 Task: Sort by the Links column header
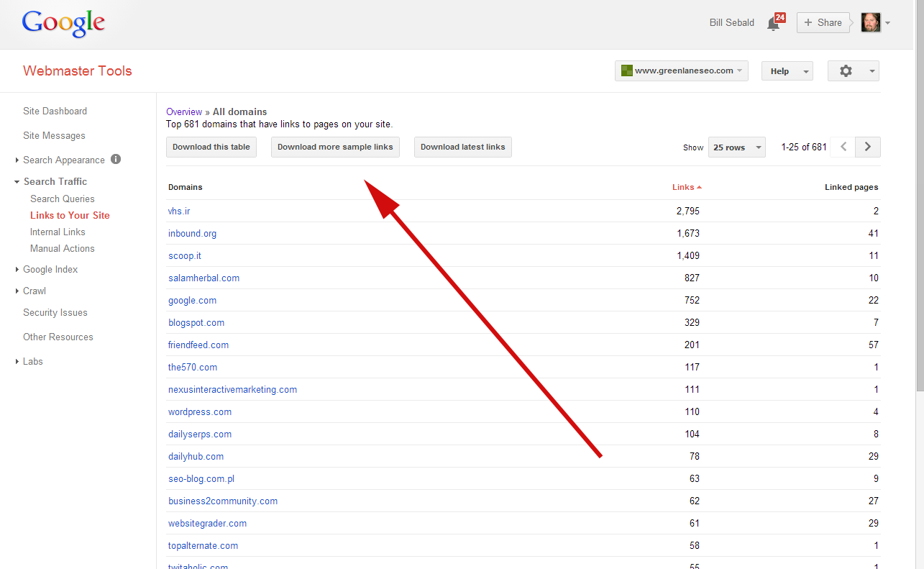pos(687,187)
